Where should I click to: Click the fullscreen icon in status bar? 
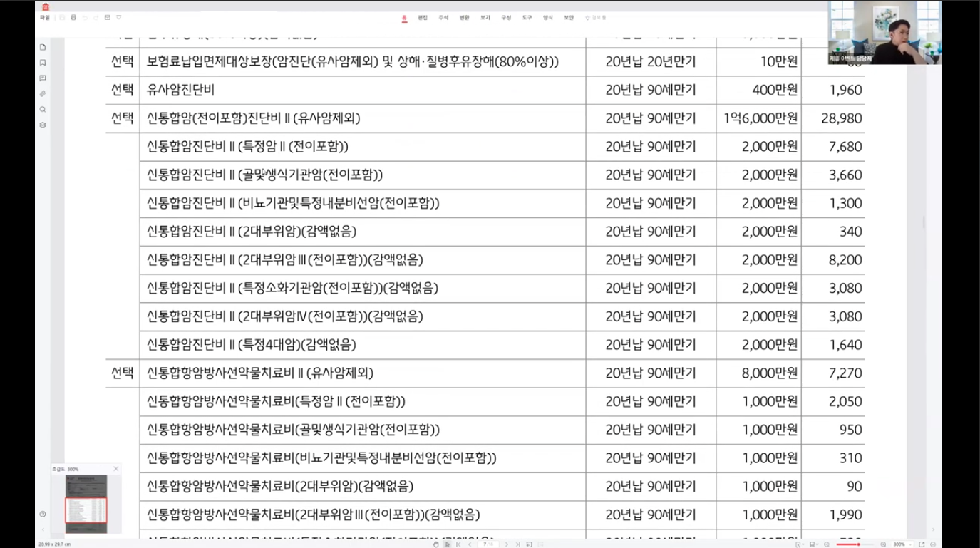922,544
